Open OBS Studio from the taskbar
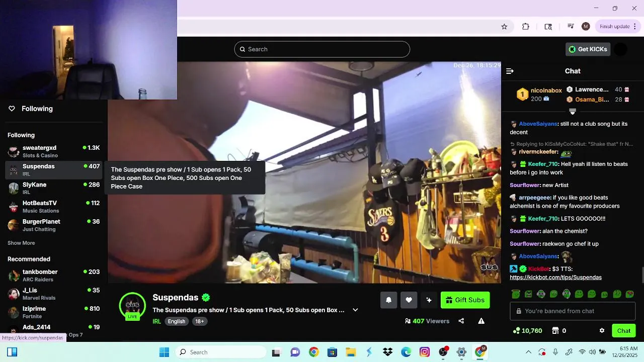 tap(443, 352)
